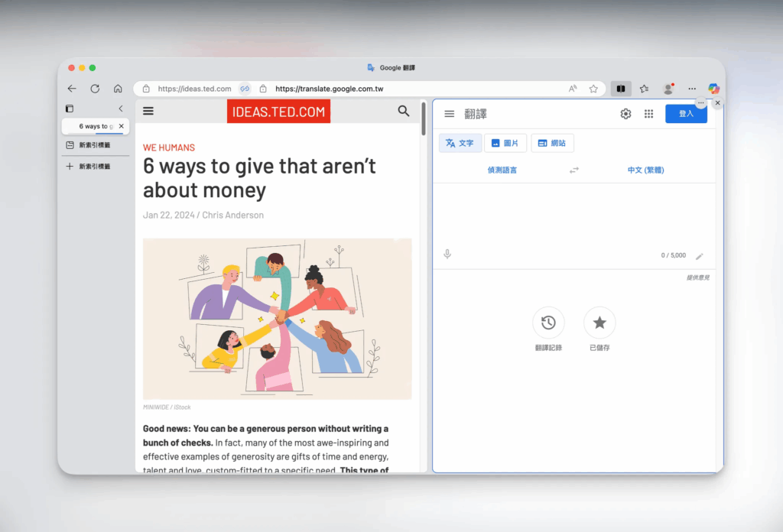Viewport: 783px width, 532px height.
Task: Click the date 'Jan 22, 2024'
Action: coord(169,215)
